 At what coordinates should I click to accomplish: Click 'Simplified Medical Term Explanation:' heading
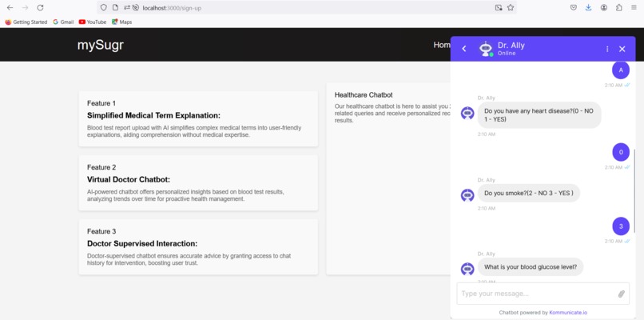click(153, 115)
